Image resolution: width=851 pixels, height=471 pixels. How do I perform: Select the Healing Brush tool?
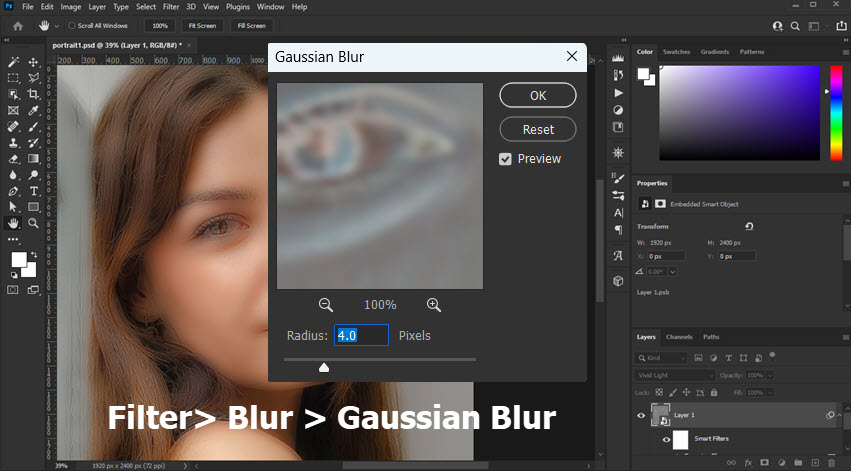click(x=14, y=126)
